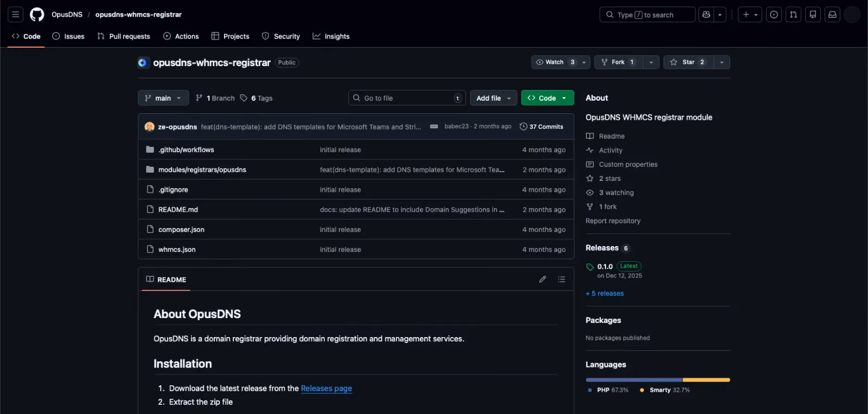Click the ze-opusdns author avatar
868x414 pixels.
[150, 127]
